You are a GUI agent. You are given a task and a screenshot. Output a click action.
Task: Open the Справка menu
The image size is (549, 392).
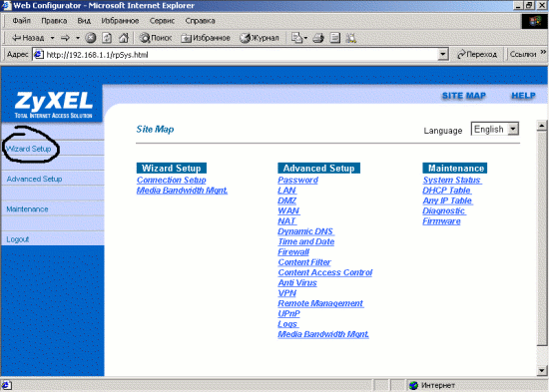(x=200, y=21)
